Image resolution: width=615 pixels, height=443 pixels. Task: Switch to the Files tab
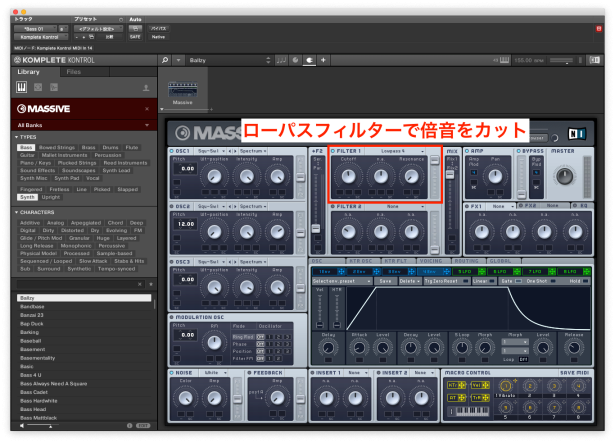(74, 72)
